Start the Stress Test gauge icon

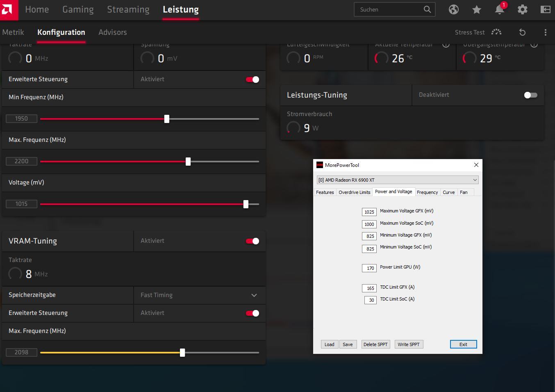pyautogui.click(x=496, y=32)
